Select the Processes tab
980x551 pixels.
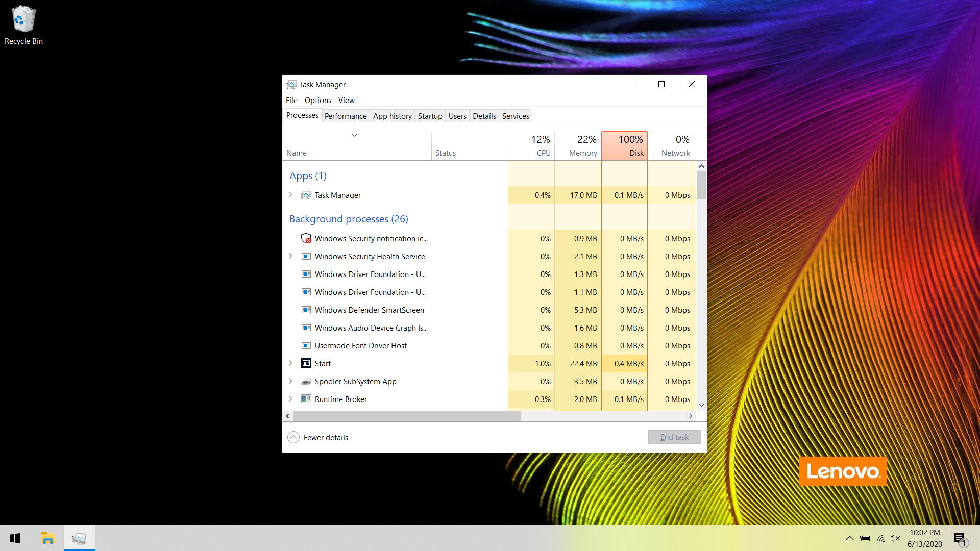pos(302,115)
